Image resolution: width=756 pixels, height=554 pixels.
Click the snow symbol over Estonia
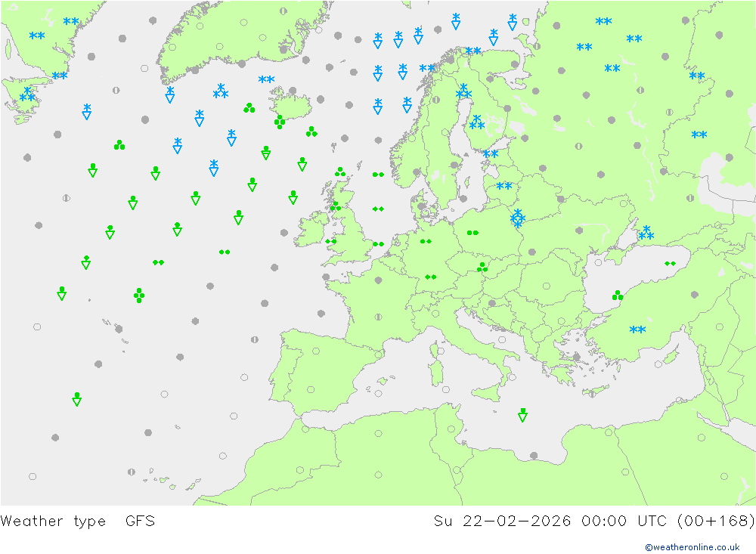tap(491, 154)
